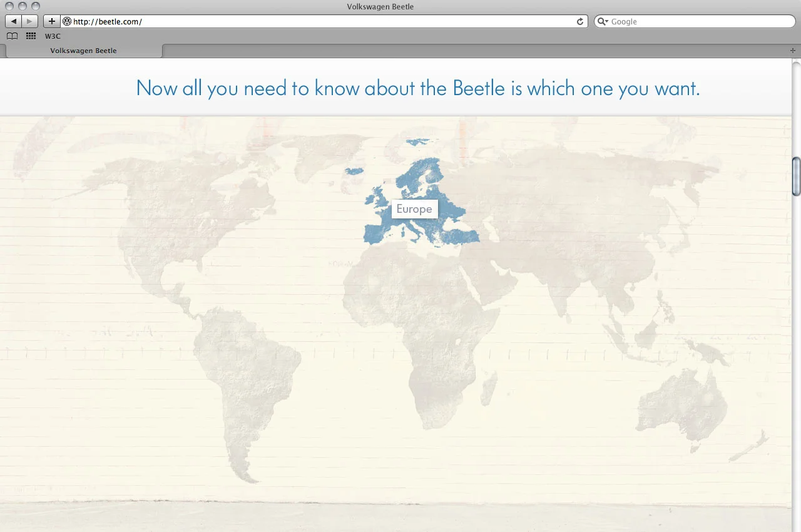Image resolution: width=801 pixels, height=532 pixels.
Task: Reload the page with the refresh icon
Action: [580, 21]
